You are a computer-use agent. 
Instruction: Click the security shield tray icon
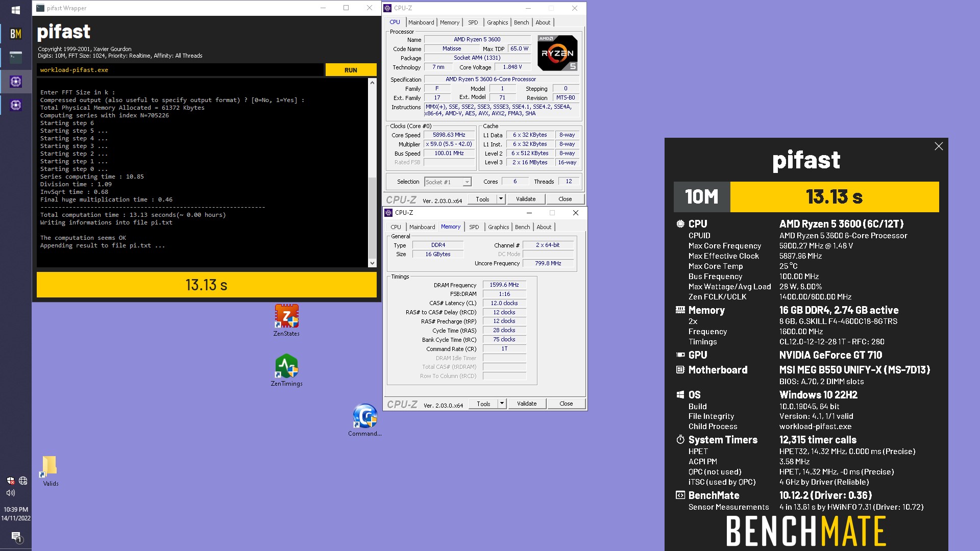(10, 481)
